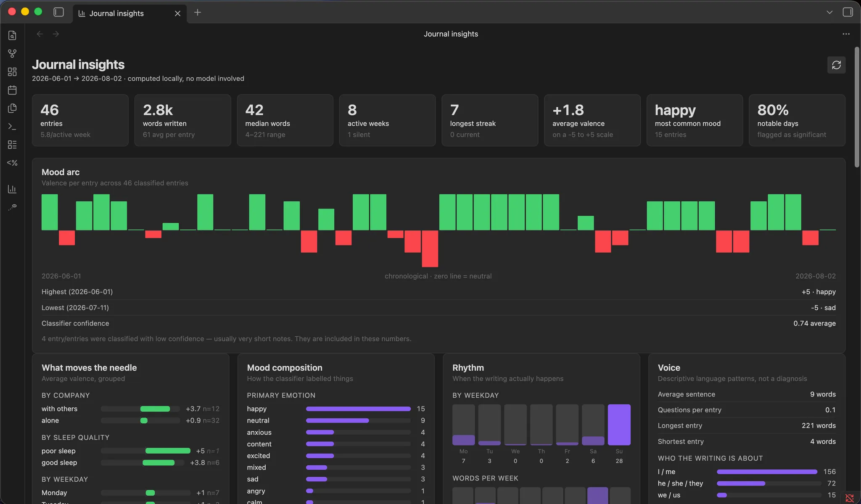Navigate back with the left arrow
This screenshot has height=504, width=861.
(40, 34)
